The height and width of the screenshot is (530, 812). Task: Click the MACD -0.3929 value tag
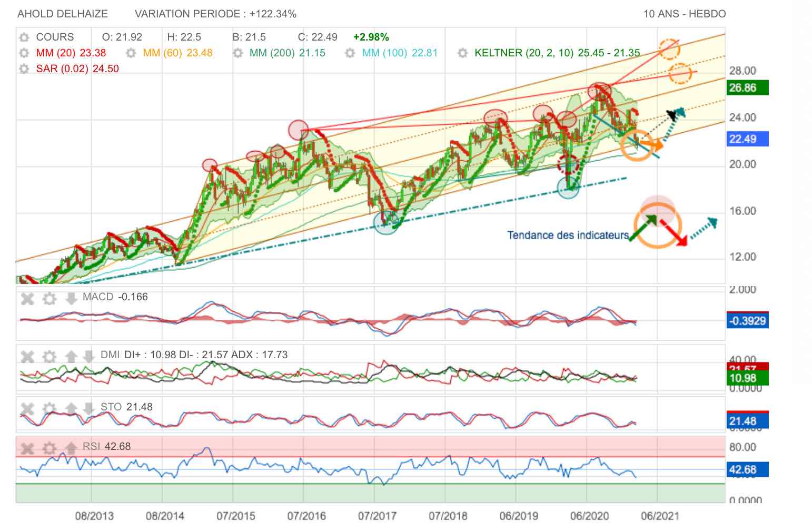(747, 321)
